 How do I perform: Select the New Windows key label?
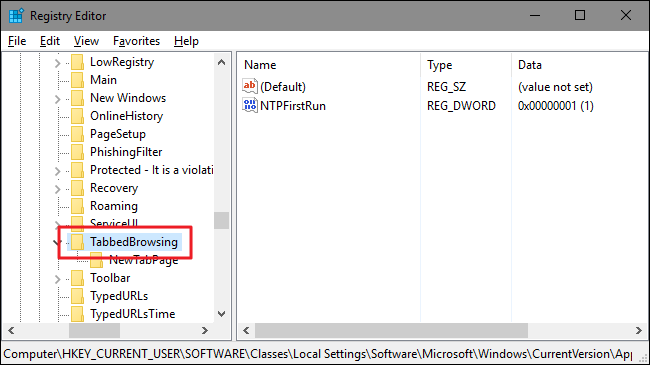coord(128,98)
